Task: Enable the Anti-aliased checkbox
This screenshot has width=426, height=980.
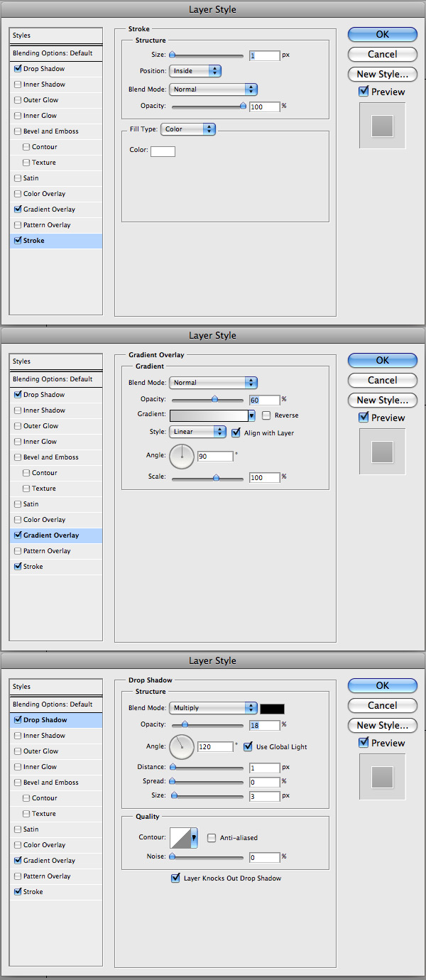Action: 212,838
